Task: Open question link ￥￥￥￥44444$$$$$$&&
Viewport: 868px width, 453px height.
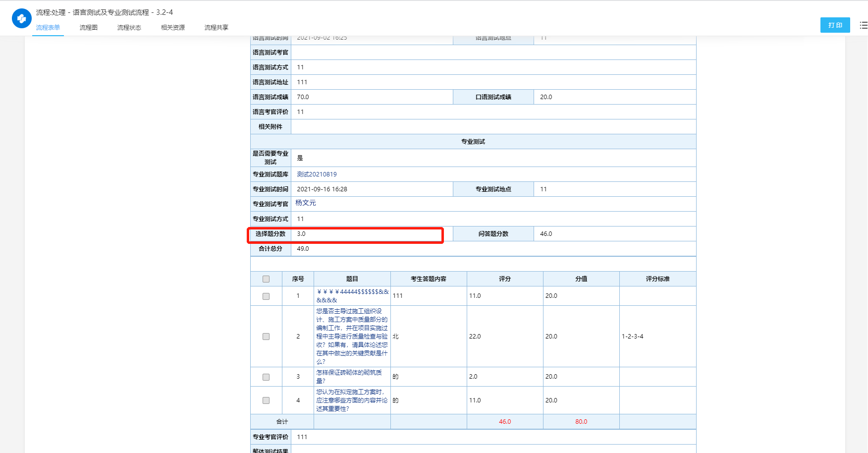Action: (352, 296)
